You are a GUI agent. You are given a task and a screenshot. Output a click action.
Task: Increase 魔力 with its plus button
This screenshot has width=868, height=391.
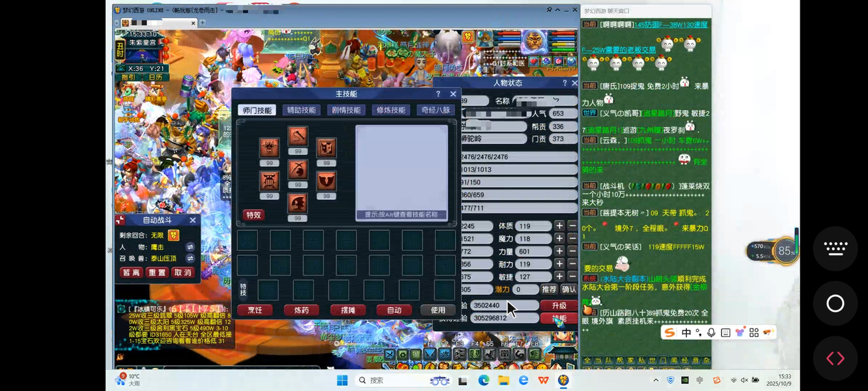tap(559, 239)
